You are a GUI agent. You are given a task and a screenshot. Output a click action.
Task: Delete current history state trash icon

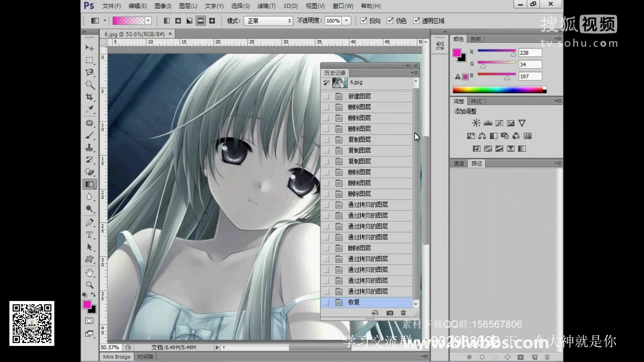click(403, 313)
